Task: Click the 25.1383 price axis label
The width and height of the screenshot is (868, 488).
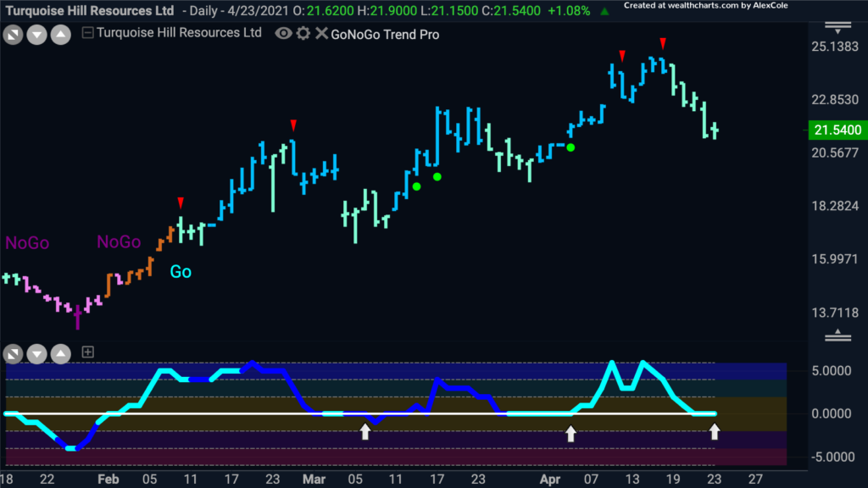Action: (x=835, y=47)
